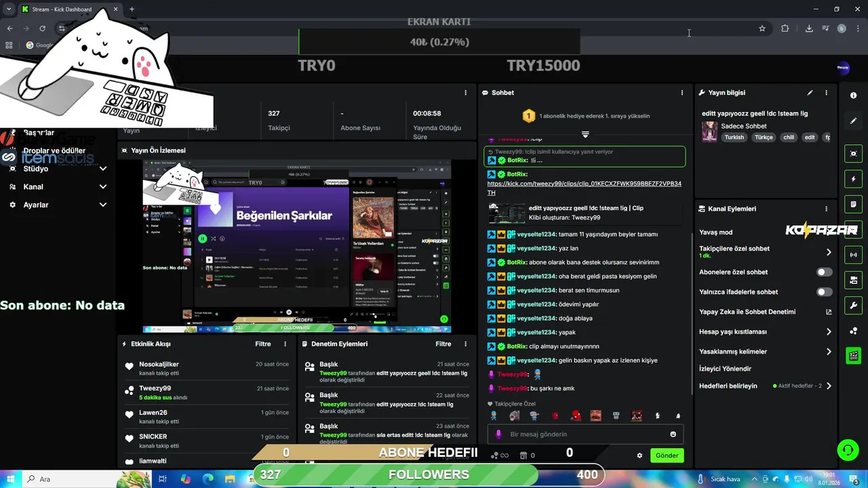Open the three-dots points icon in the right sidebar

853,331
